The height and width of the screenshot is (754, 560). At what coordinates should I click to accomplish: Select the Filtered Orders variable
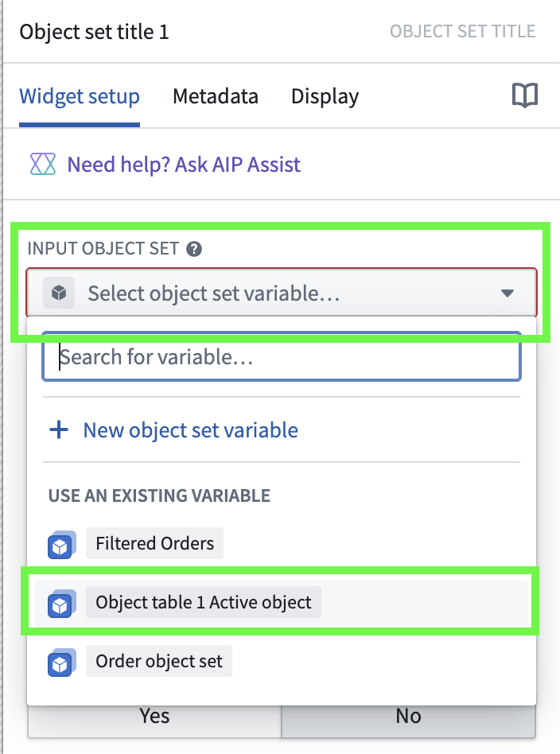click(x=154, y=544)
